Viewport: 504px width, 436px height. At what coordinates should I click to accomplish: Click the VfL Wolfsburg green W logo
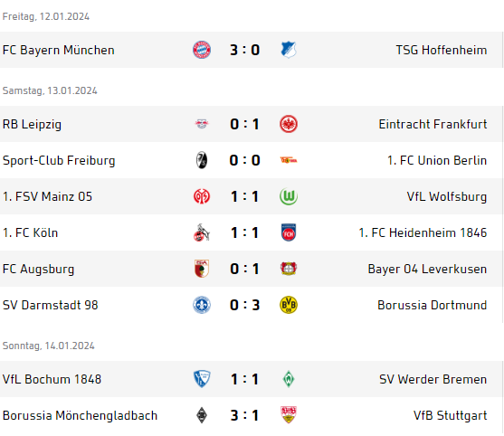[x=289, y=196]
